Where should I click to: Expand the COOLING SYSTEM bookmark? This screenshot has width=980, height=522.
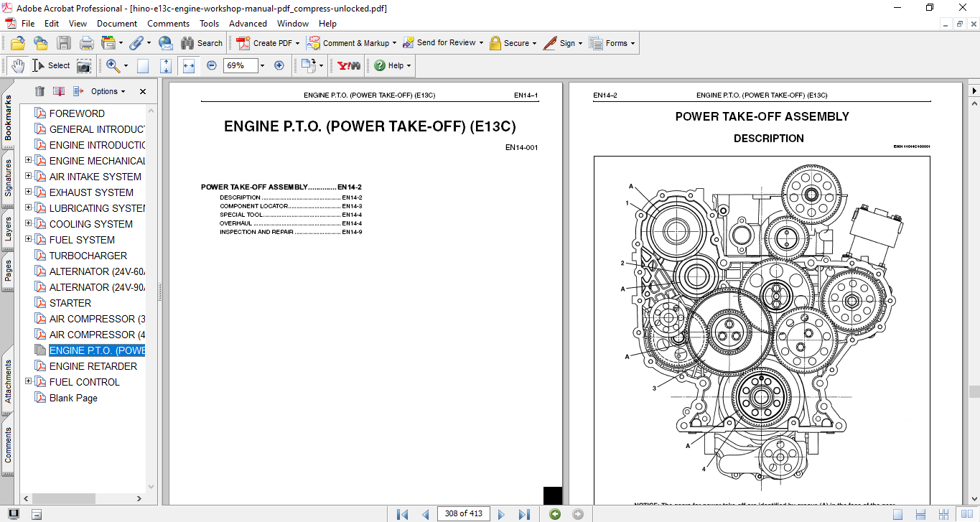pos(28,224)
